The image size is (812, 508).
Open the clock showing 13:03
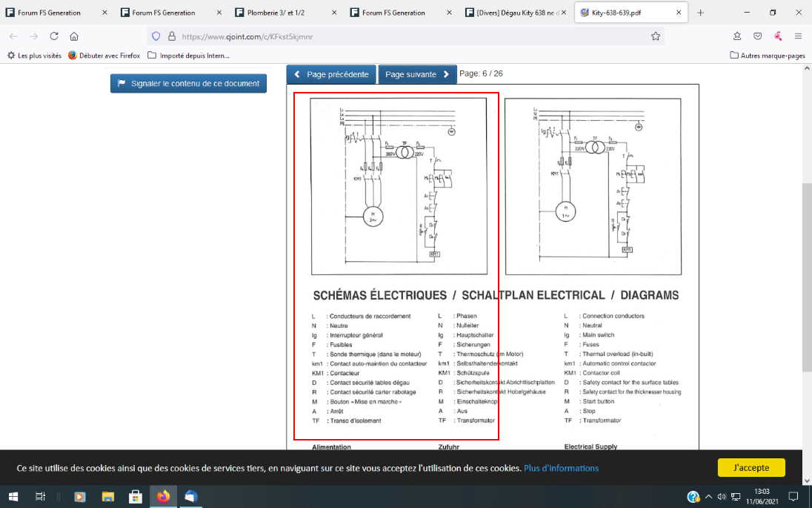762,496
